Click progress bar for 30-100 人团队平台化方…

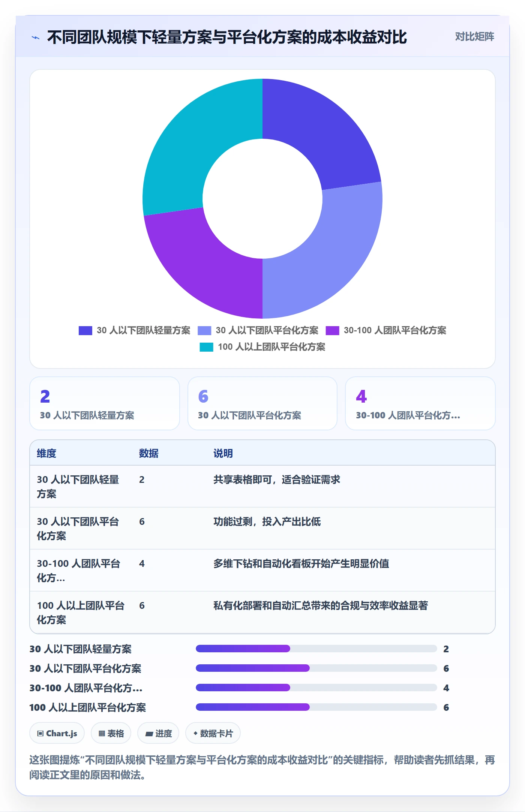(x=316, y=688)
